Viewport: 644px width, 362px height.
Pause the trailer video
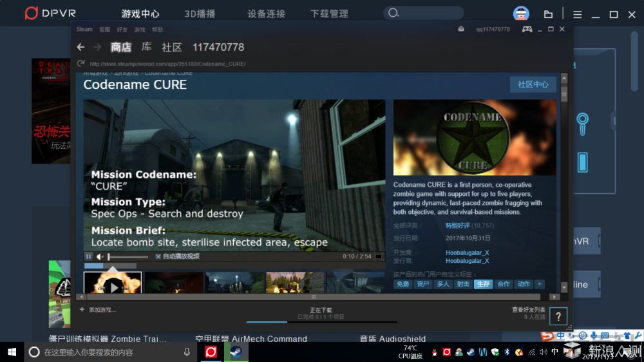coord(89,256)
